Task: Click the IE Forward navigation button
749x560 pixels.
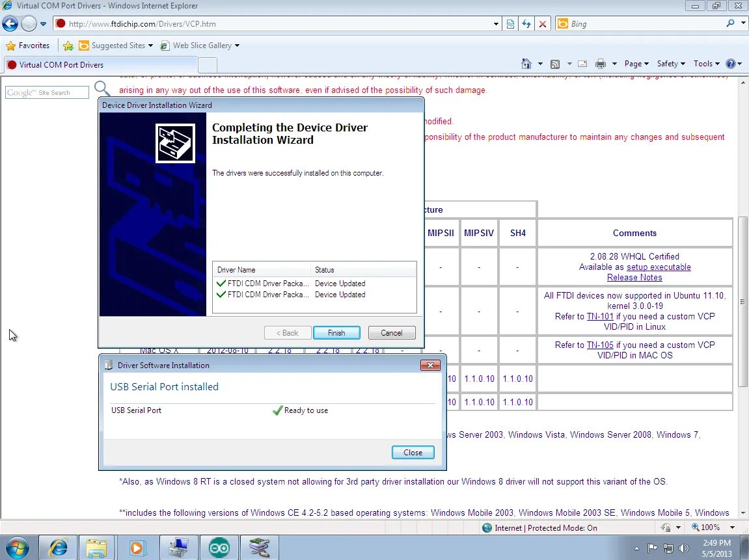Action: tap(29, 23)
